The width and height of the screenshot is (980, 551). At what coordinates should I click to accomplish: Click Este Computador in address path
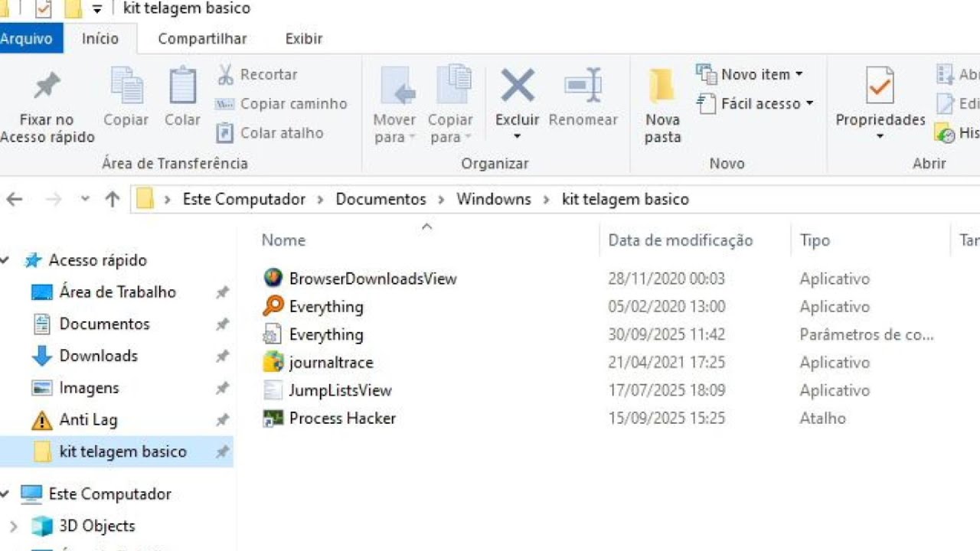tap(244, 199)
